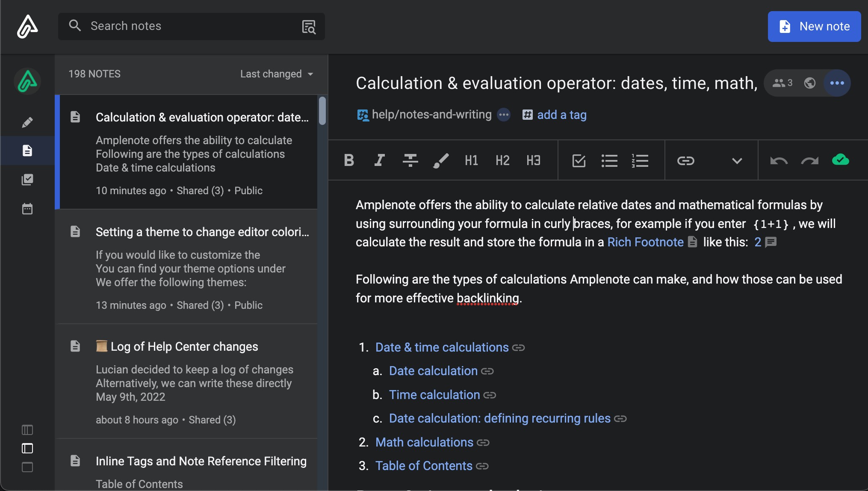Apply italic text formatting
Screen dimensions: 868x491
point(379,160)
